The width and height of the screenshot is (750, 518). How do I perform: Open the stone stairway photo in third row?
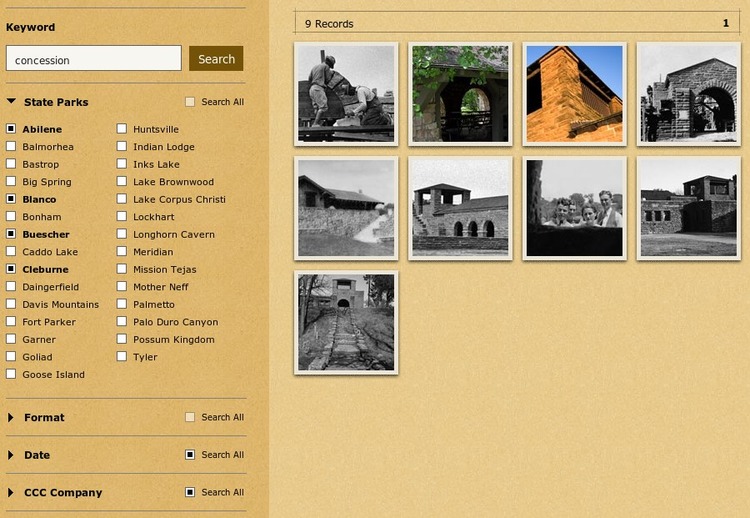tap(346, 322)
